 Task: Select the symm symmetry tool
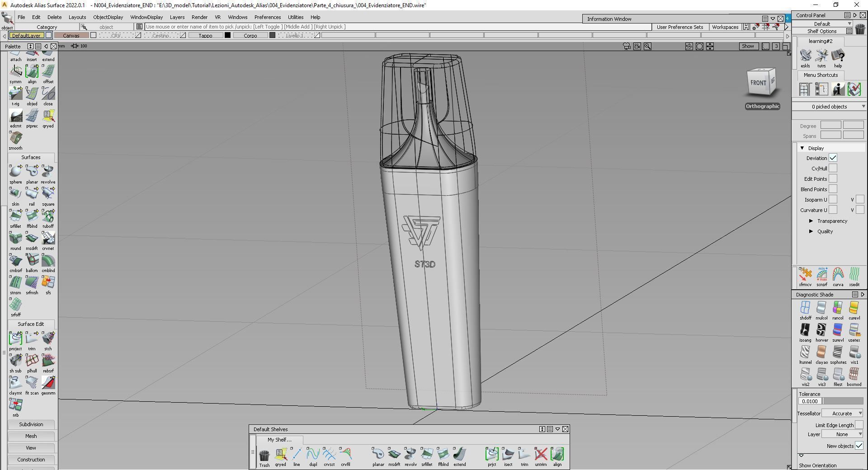[x=15, y=71]
